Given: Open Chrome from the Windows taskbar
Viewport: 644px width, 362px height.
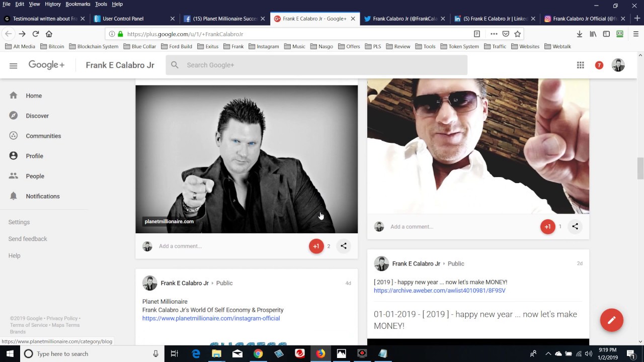Looking at the screenshot, I should point(258,353).
